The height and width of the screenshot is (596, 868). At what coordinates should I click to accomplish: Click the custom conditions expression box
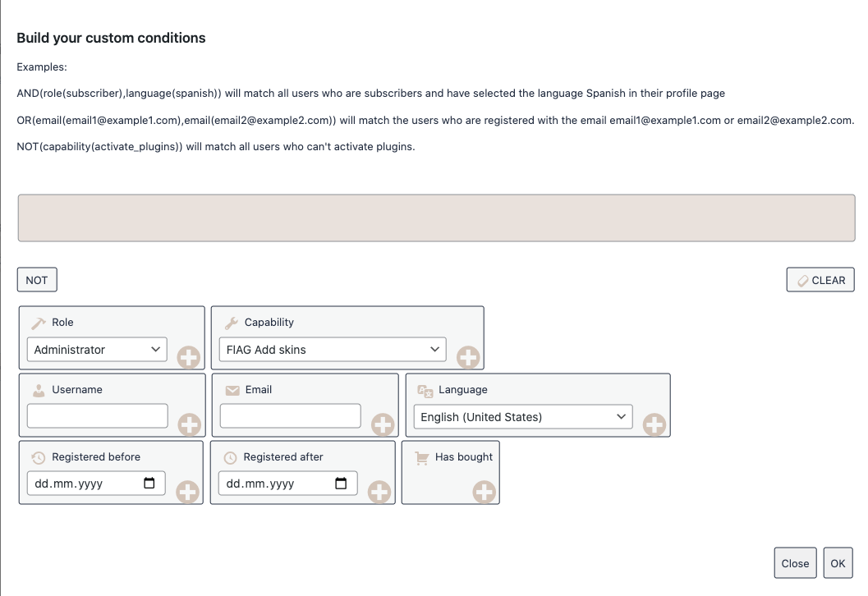436,218
